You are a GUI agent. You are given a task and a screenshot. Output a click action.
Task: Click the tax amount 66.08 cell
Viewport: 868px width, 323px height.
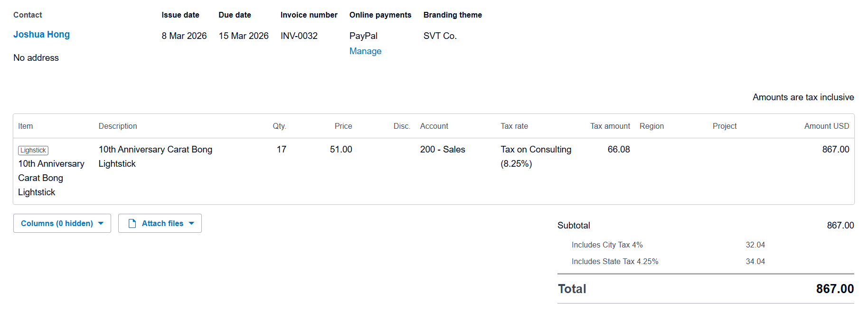(618, 149)
